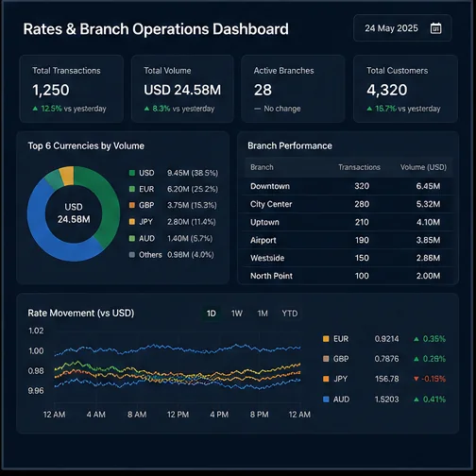
Task: Click the Others legend color swatch
Action: pyautogui.click(x=132, y=255)
